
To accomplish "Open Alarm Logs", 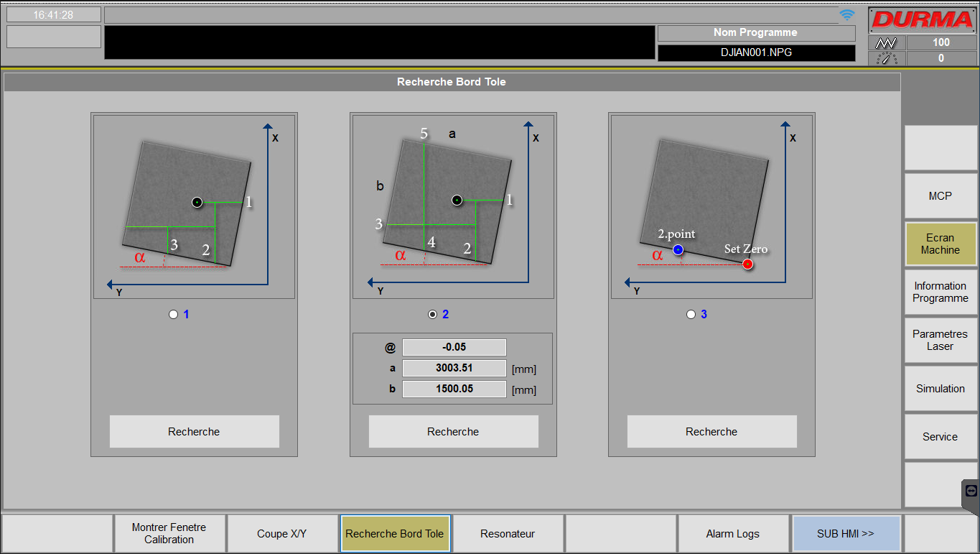I will (733, 533).
